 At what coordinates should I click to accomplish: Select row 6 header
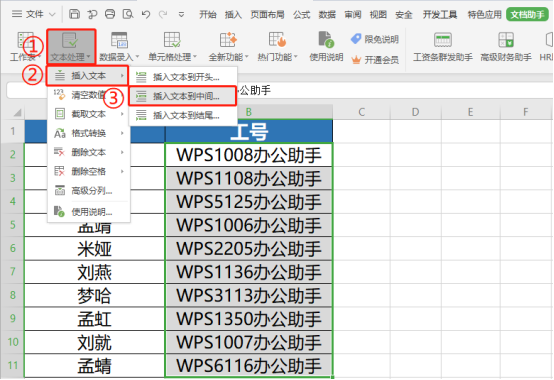(12, 248)
